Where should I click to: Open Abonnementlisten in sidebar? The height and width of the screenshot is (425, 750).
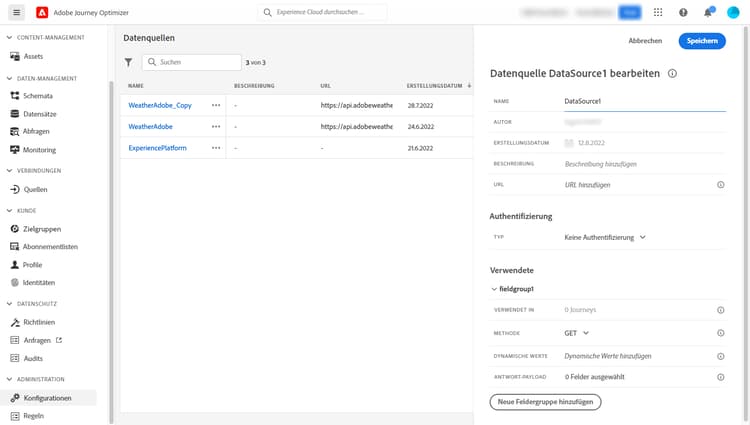pyautogui.click(x=50, y=247)
